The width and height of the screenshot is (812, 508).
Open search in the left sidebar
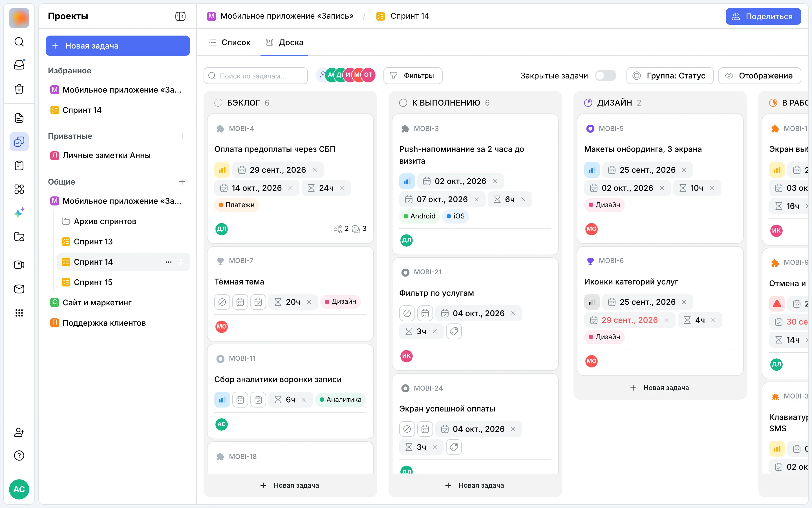point(19,42)
